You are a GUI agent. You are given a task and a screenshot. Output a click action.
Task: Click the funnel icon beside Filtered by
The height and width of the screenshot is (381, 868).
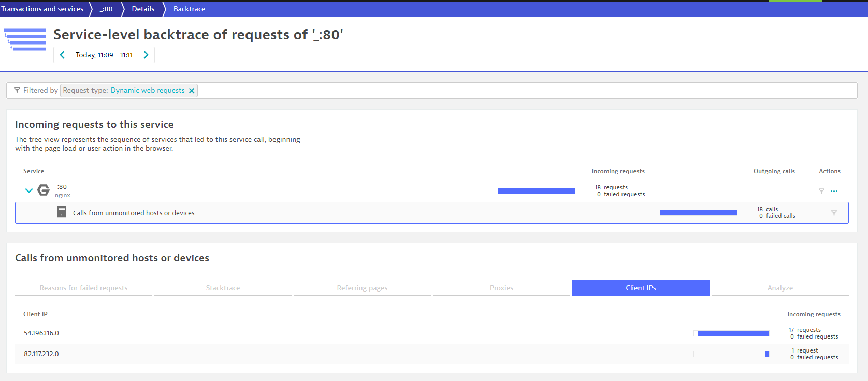17,90
